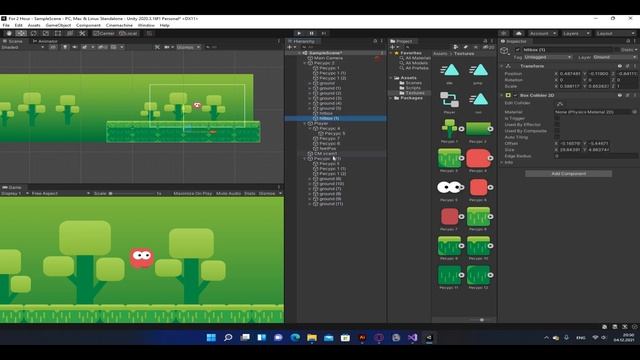Open the Gizmos dropdown in Scene view
640x360 pixels.
188,47
